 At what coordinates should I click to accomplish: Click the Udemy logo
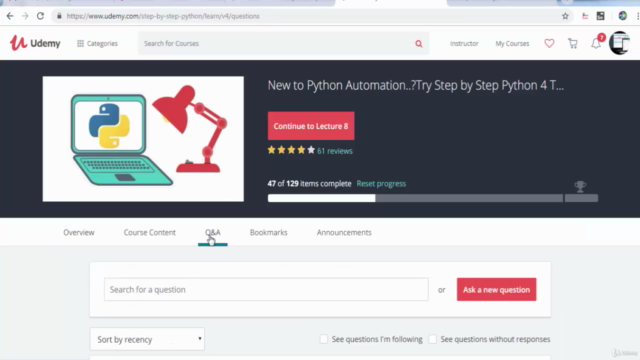coord(35,43)
